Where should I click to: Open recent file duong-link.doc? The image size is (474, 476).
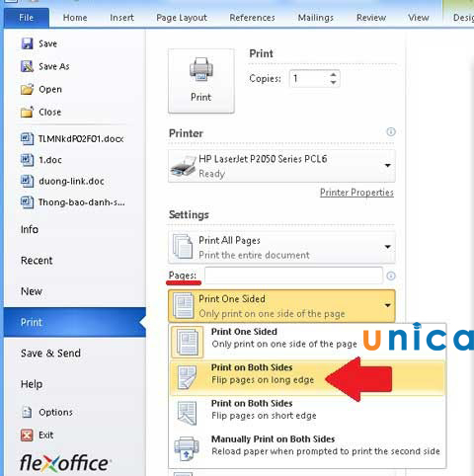(71, 181)
